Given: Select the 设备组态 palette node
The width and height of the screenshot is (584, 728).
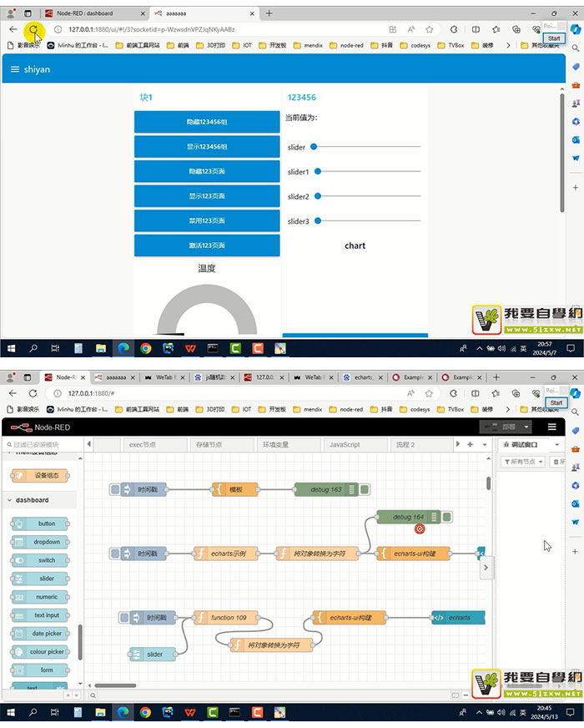Looking at the screenshot, I should pyautogui.click(x=40, y=475).
